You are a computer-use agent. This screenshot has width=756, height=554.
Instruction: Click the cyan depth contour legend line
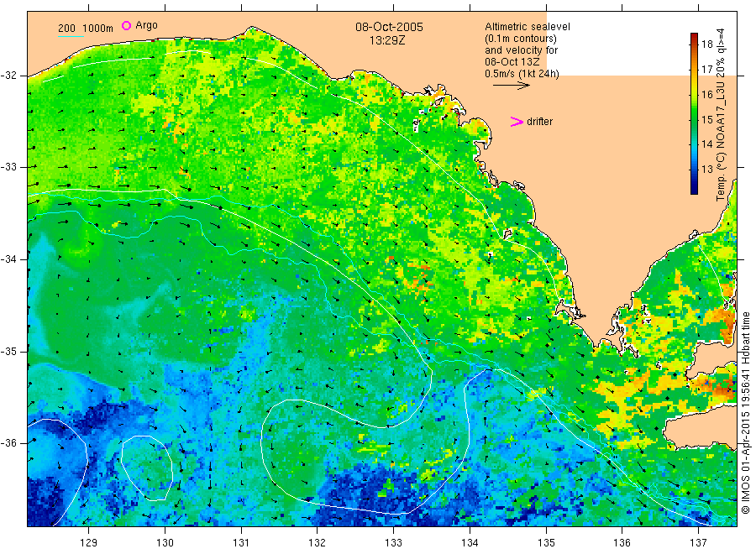tap(71, 36)
